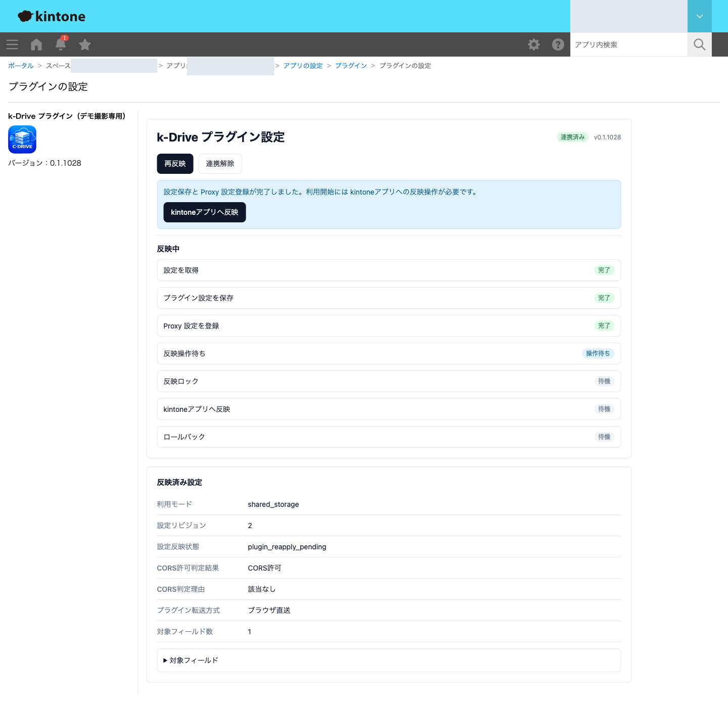Open the プラグイン breadcrumb link
The height and width of the screenshot is (707, 728).
coord(351,66)
